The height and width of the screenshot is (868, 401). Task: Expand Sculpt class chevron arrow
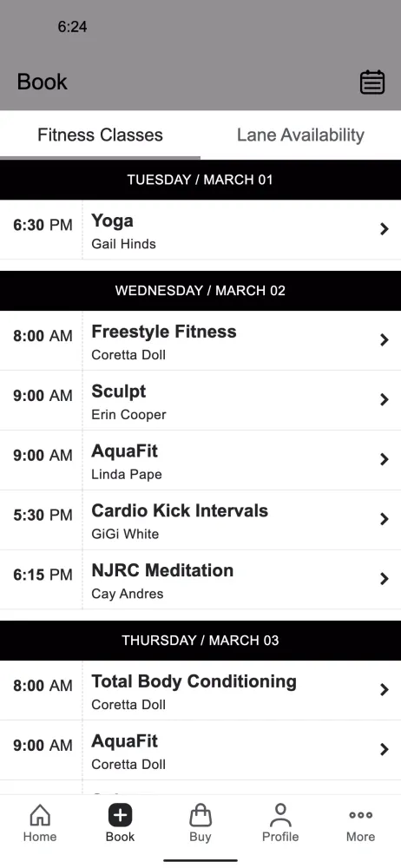point(385,399)
